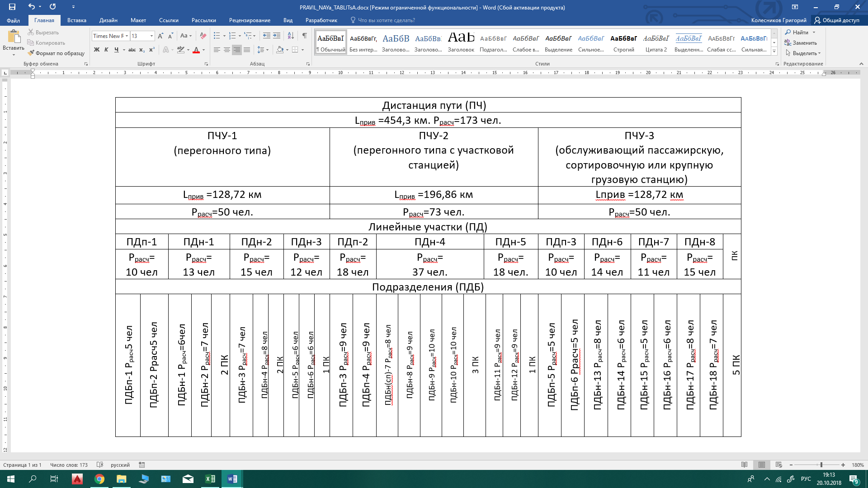Collapse the ribbon with the arrow
Viewport: 868px width, 488px height.
[x=861, y=64]
